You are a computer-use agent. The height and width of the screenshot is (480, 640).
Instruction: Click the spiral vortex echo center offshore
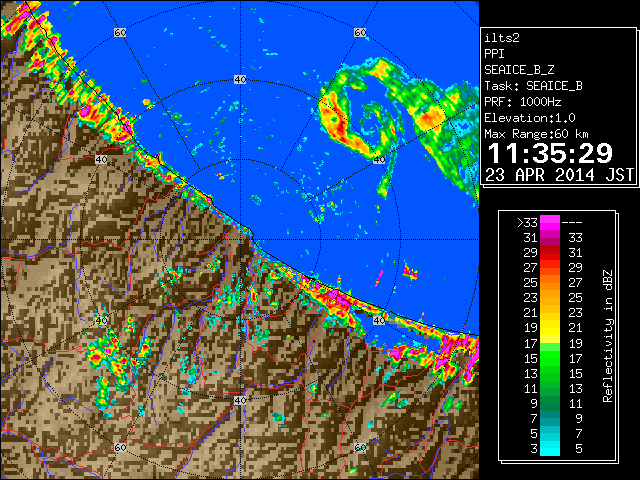click(372, 119)
